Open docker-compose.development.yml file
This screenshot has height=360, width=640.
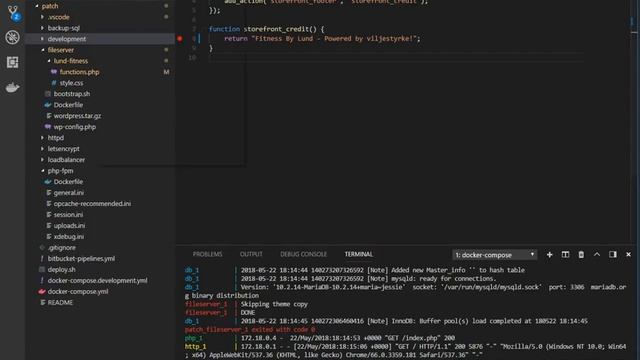click(x=98, y=281)
